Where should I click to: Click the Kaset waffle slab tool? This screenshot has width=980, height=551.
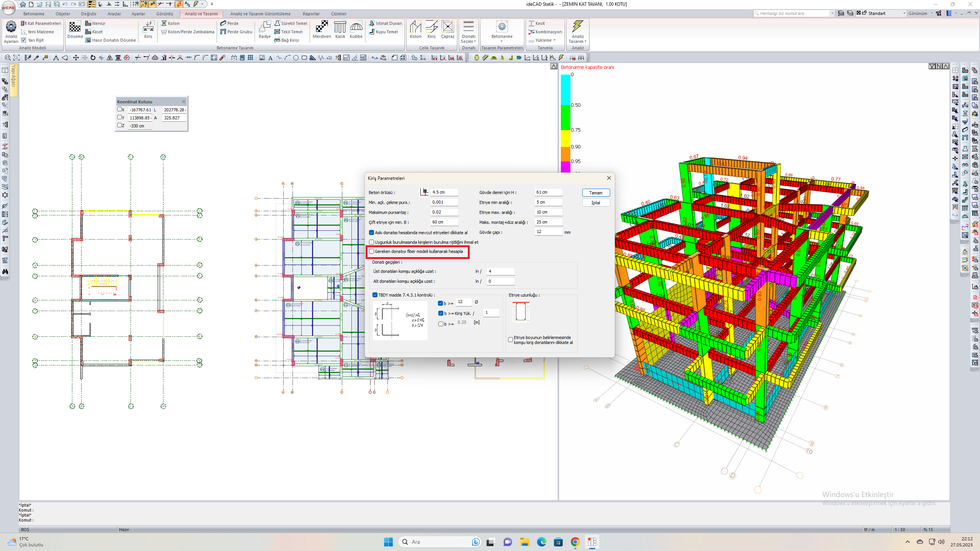pos(94,32)
